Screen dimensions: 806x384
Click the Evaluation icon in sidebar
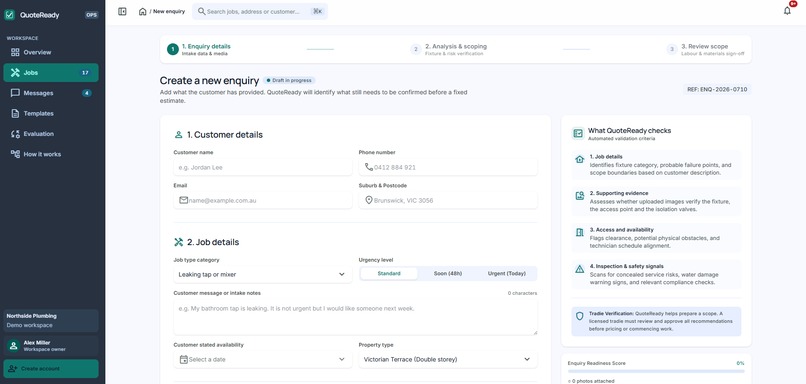pyautogui.click(x=15, y=134)
